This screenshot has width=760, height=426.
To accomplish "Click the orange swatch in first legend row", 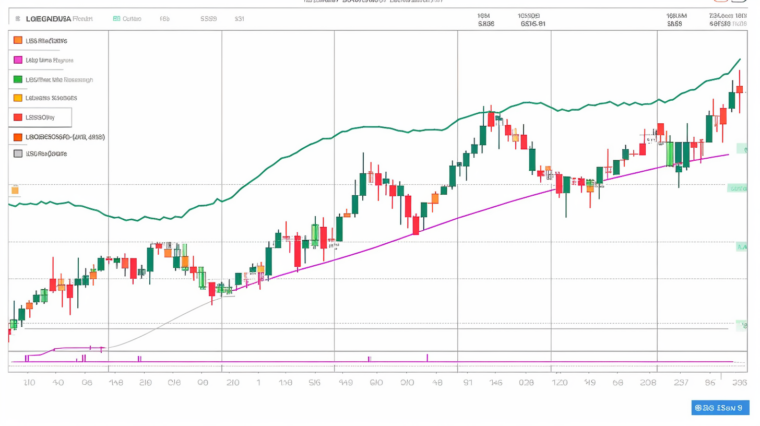I will coord(18,40).
